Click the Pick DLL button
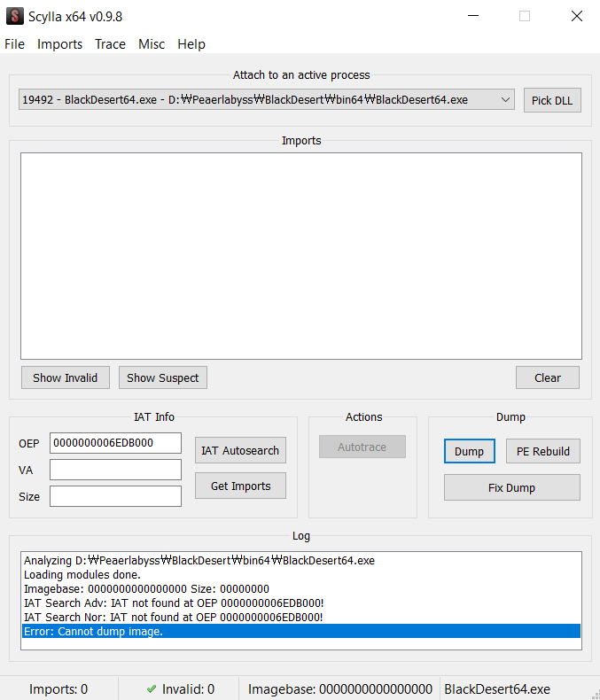Image resolution: width=600 pixels, height=700 pixels. click(x=552, y=100)
